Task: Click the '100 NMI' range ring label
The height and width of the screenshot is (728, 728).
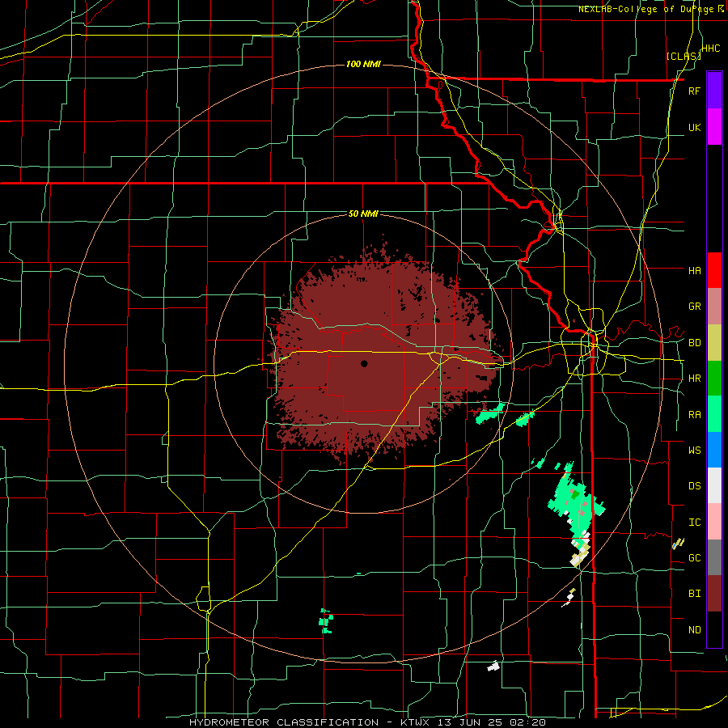Action: click(x=363, y=64)
